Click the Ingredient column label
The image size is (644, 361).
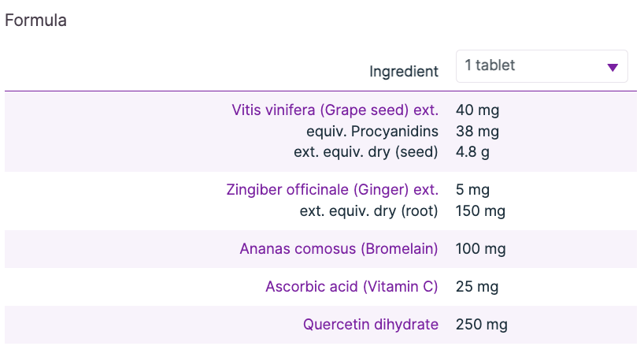click(x=404, y=72)
